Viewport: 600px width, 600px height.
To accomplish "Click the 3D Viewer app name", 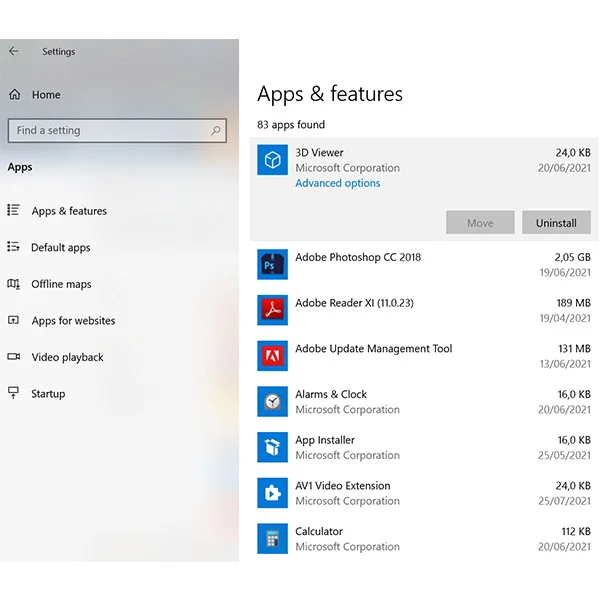I will [319, 153].
